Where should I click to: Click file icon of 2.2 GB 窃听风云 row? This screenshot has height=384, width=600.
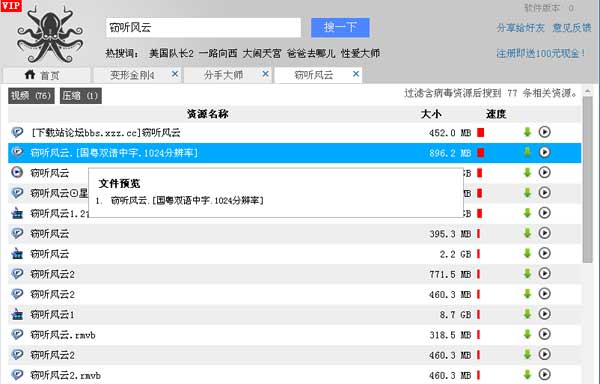[17, 254]
